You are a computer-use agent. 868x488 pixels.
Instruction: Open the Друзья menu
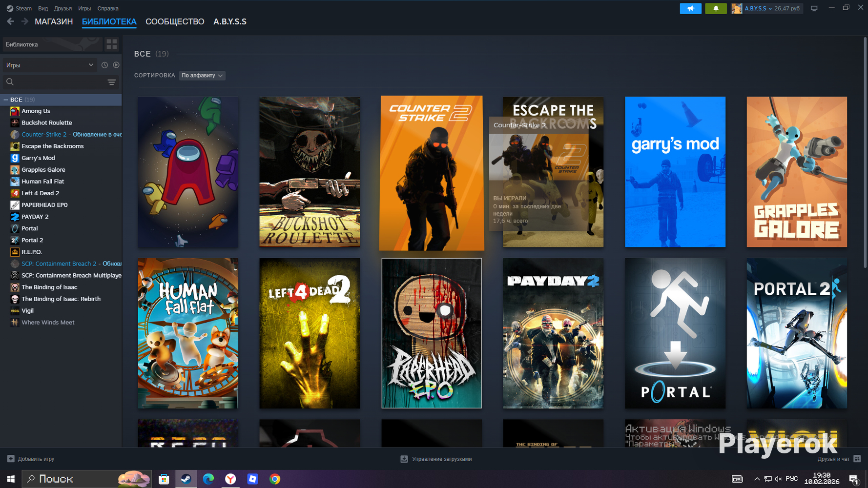tap(63, 8)
